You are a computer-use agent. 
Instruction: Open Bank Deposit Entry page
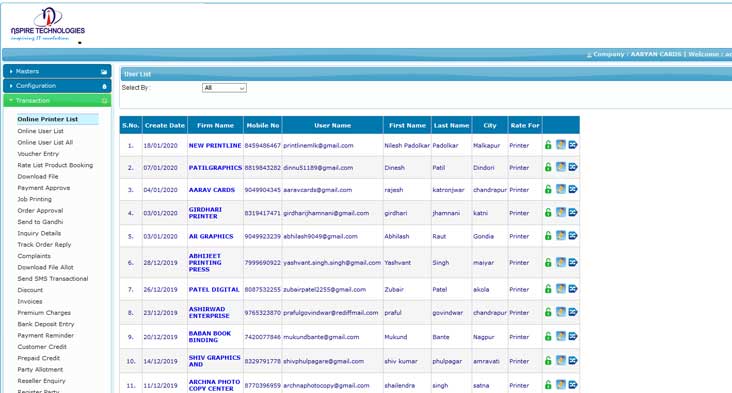coord(46,324)
